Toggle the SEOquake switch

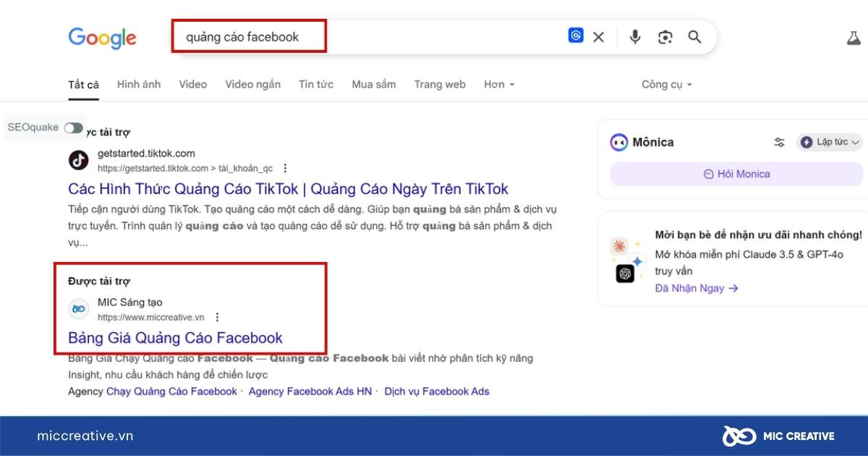click(73, 127)
